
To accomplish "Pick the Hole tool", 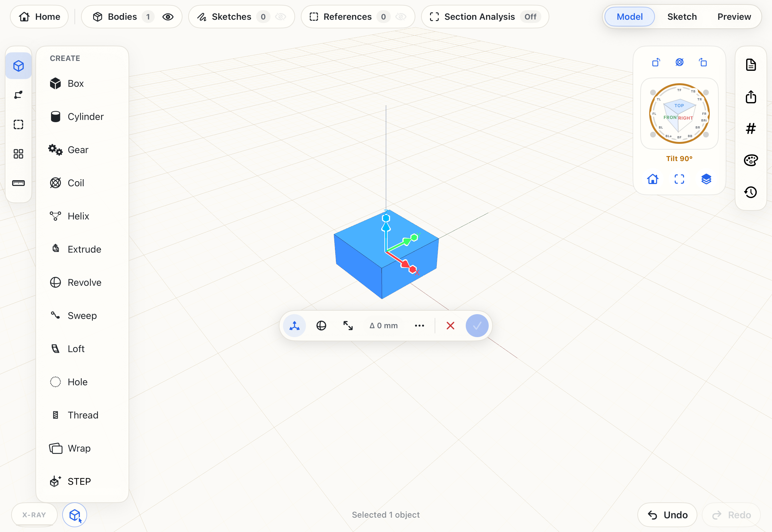I will 82,382.
